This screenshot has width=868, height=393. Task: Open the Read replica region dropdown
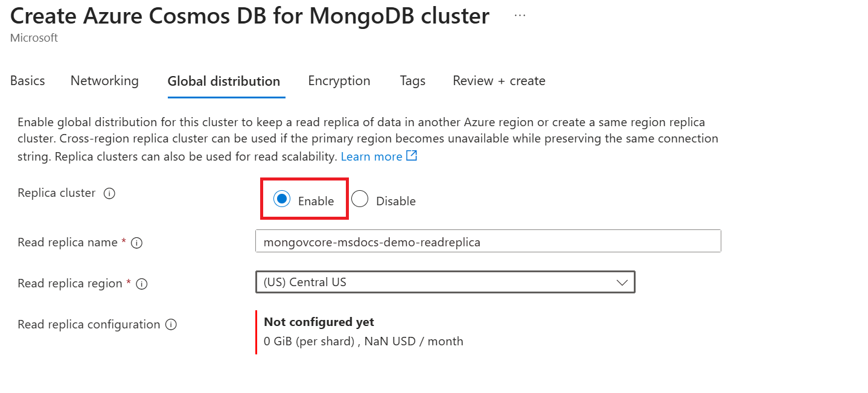[x=445, y=282]
